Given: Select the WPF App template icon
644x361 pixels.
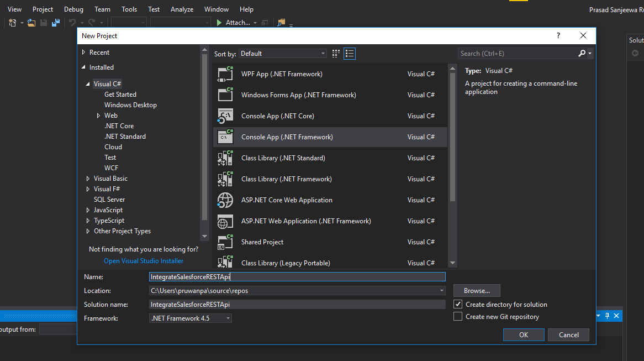Looking at the screenshot, I should tap(225, 74).
